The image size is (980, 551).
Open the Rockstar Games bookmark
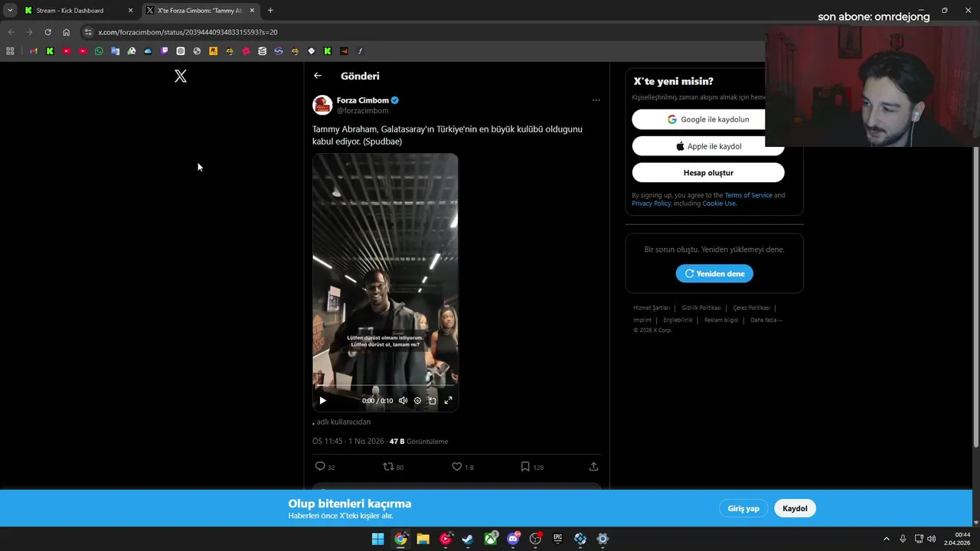(213, 51)
